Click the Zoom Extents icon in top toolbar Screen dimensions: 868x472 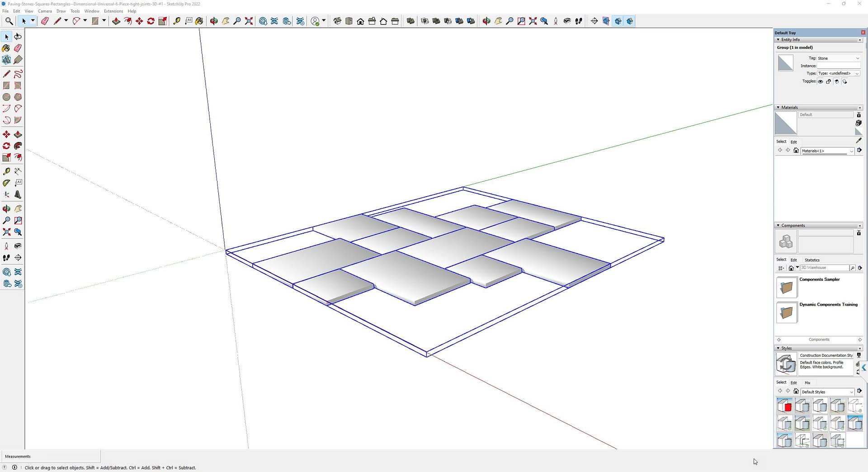[x=249, y=21]
